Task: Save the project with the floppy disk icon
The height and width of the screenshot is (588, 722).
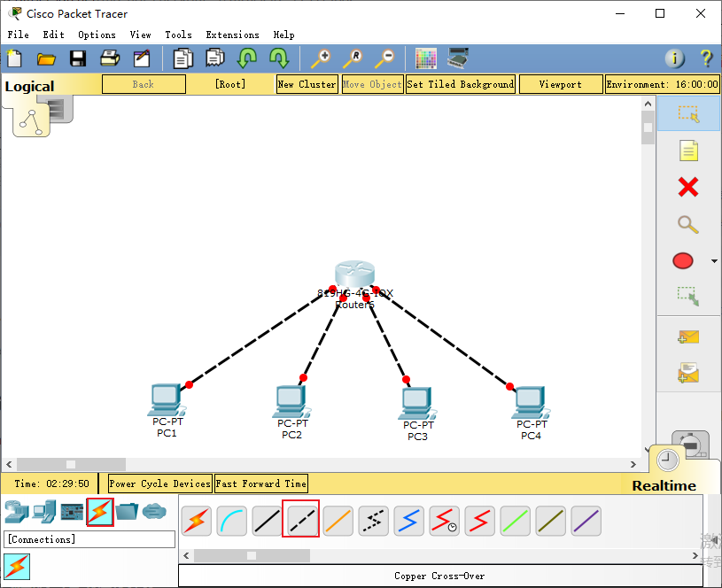Action: click(78, 59)
